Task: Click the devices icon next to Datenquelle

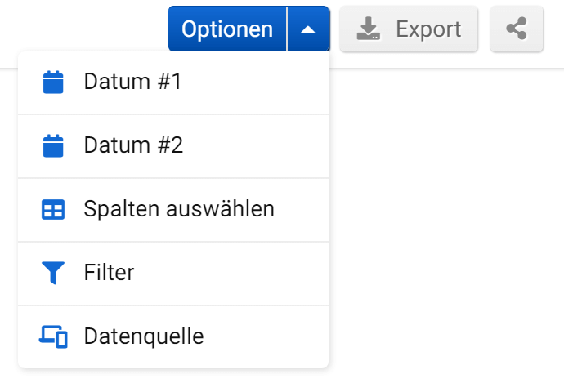Action: (53, 336)
